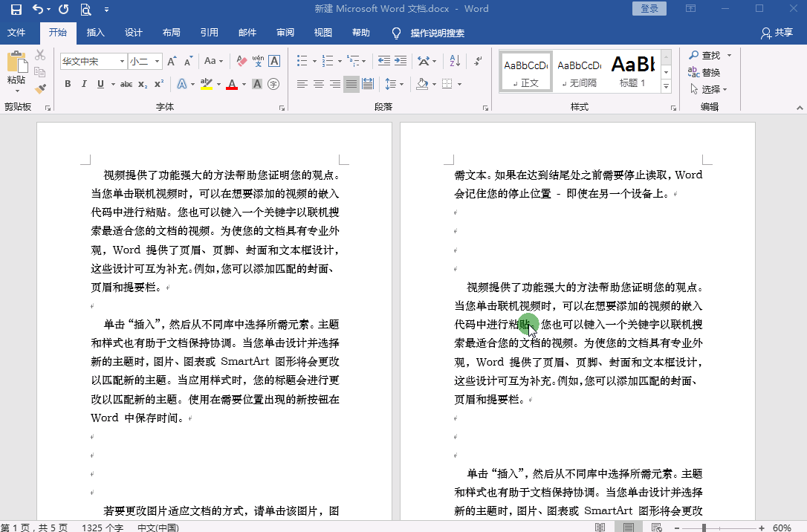Toggle subscript formatting
Image resolution: width=807 pixels, height=532 pixels.
(x=143, y=84)
